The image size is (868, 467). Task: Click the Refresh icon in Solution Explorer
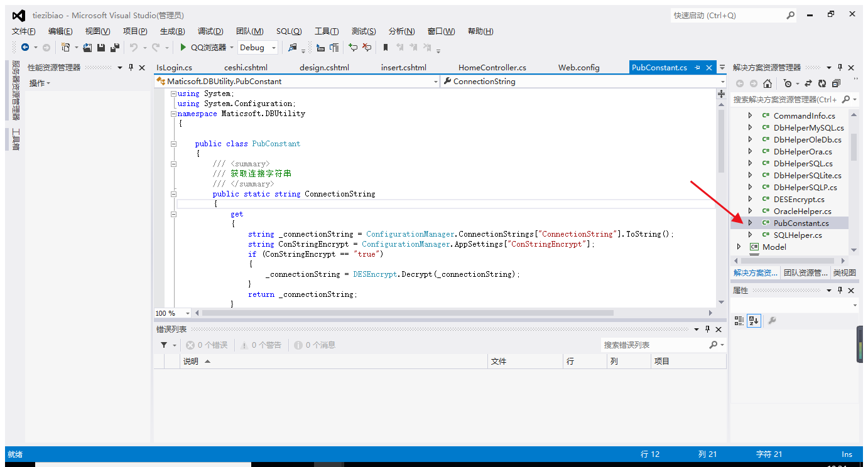tap(822, 83)
